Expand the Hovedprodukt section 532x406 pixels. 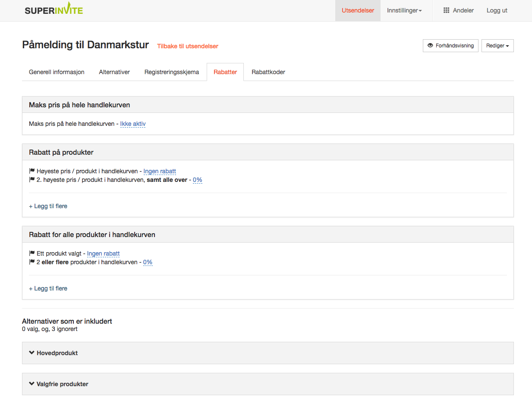click(268, 353)
